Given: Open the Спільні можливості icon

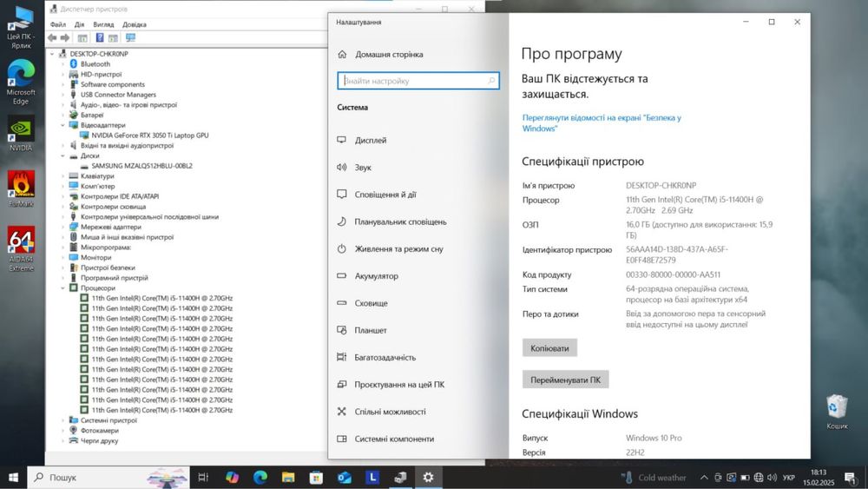Looking at the screenshot, I should point(341,412).
